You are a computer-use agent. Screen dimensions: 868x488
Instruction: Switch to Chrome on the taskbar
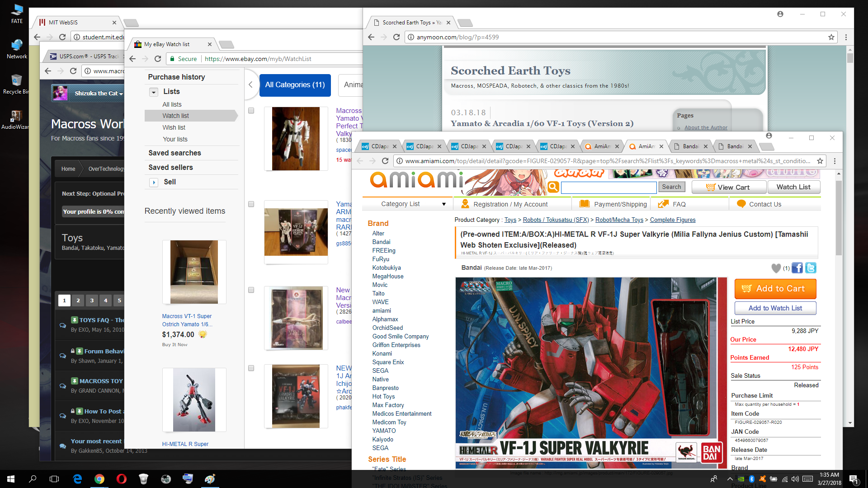tap(99, 479)
